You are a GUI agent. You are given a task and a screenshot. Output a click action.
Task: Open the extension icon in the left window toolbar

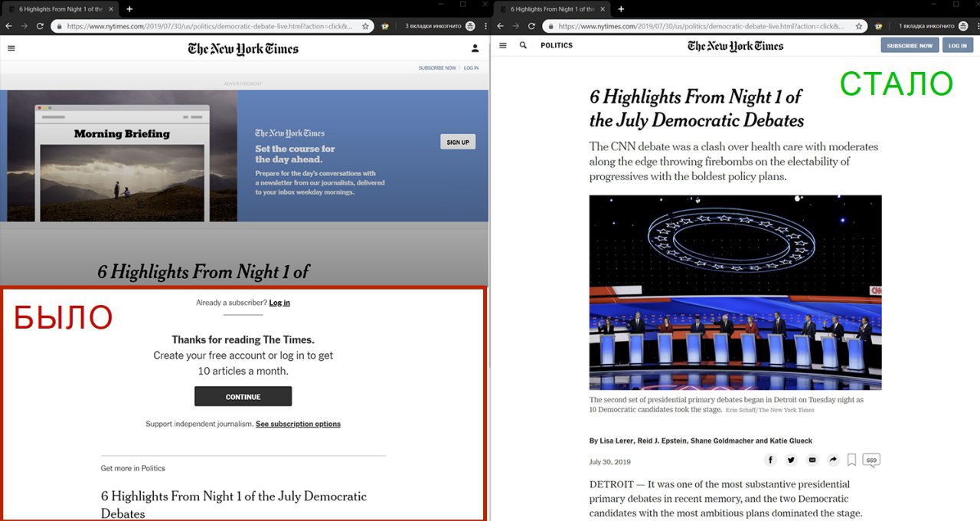pos(385,26)
